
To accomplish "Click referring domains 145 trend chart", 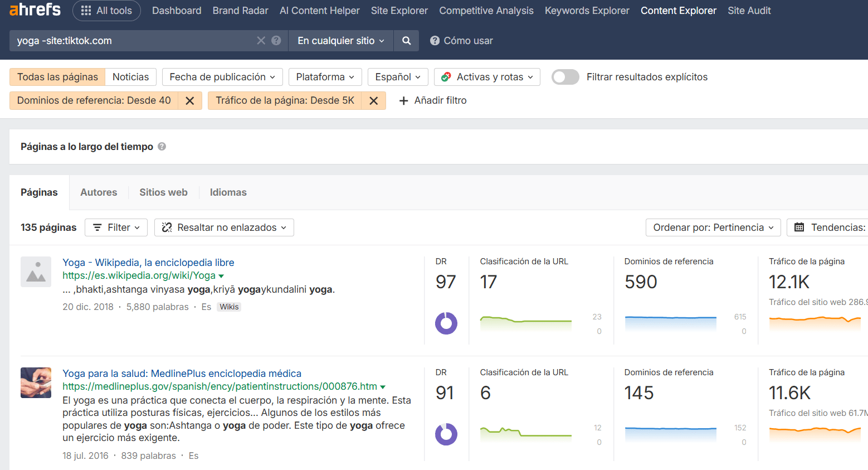I will (x=671, y=434).
